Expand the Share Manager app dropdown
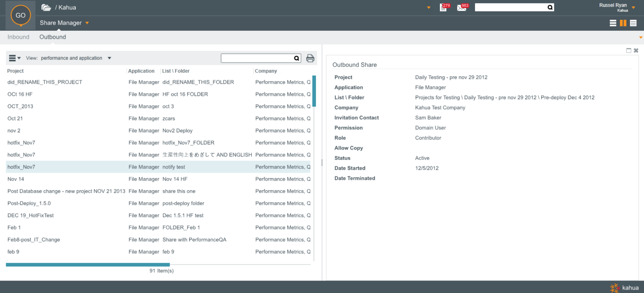The width and height of the screenshot is (644, 293). [x=87, y=23]
